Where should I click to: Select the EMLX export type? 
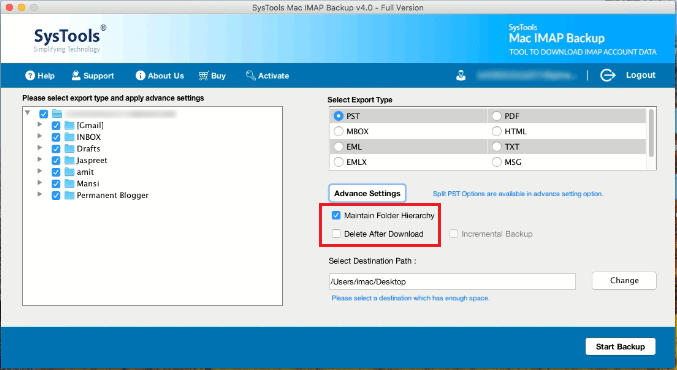pyautogui.click(x=338, y=162)
